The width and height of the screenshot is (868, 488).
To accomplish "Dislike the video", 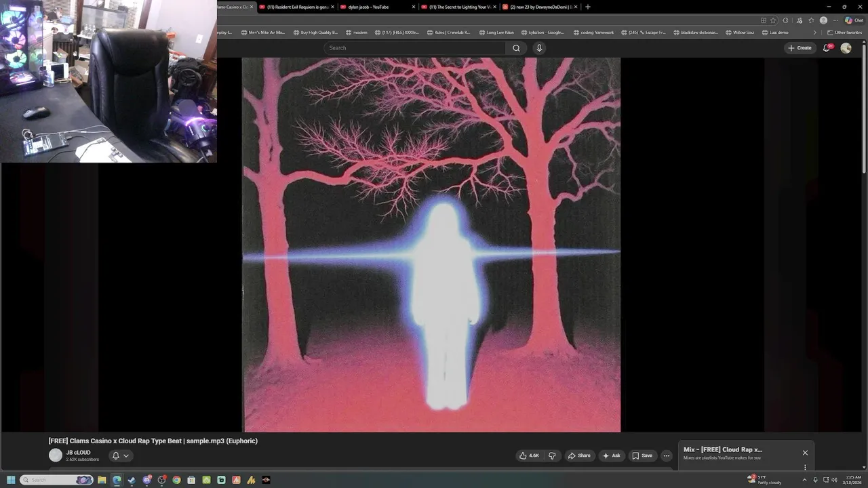I will click(552, 455).
